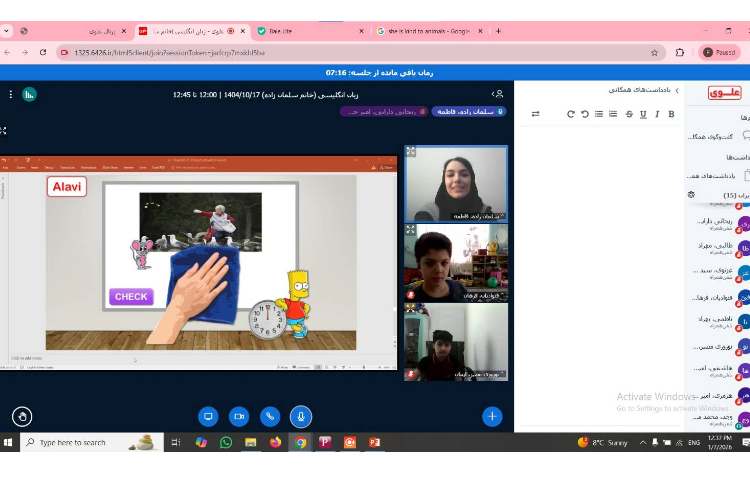This screenshot has height=480, width=750.
Task: Toggle the microphone mute button
Action: 300,416
